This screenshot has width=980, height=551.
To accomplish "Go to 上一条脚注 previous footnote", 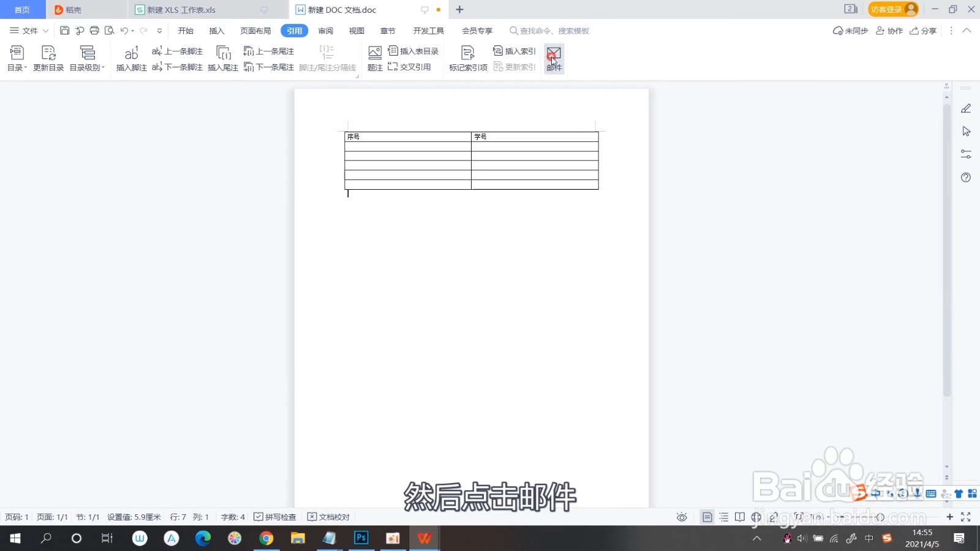I will (177, 51).
